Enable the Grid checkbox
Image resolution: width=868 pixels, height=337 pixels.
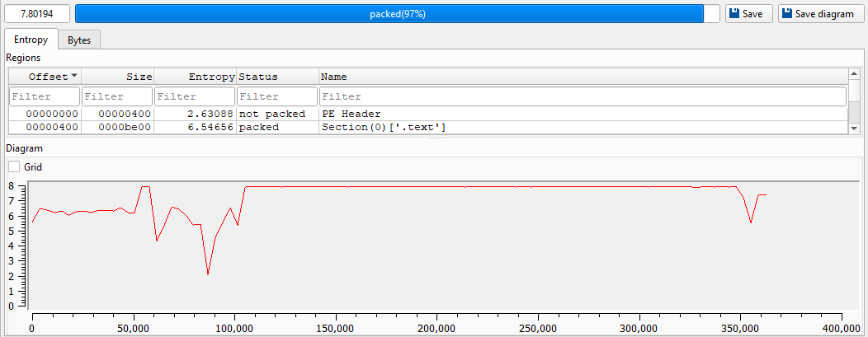tap(14, 166)
